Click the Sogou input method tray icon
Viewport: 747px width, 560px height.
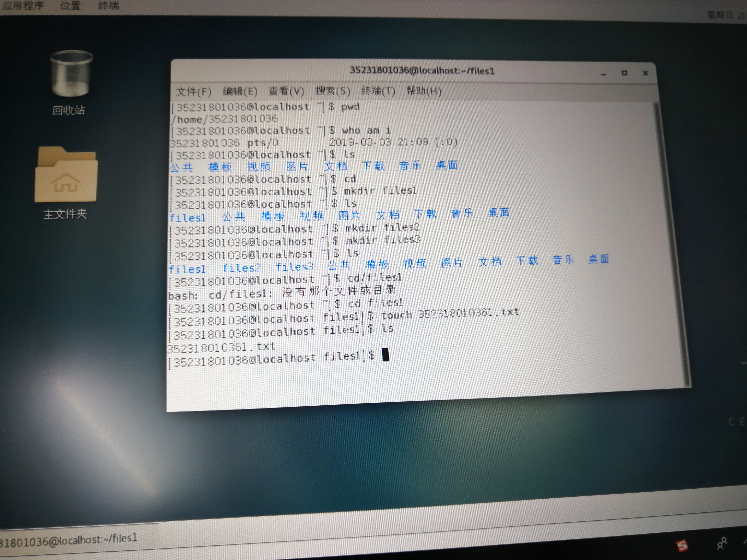tap(682, 545)
